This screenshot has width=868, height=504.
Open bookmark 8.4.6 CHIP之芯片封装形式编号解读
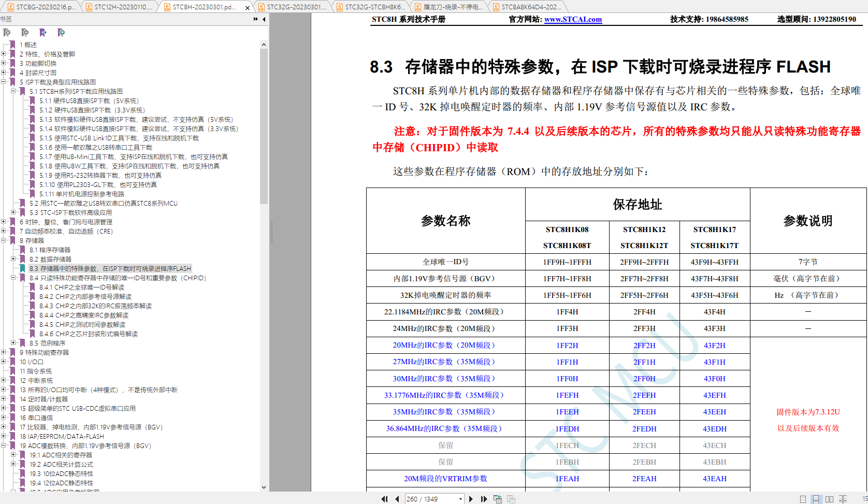tap(89, 334)
